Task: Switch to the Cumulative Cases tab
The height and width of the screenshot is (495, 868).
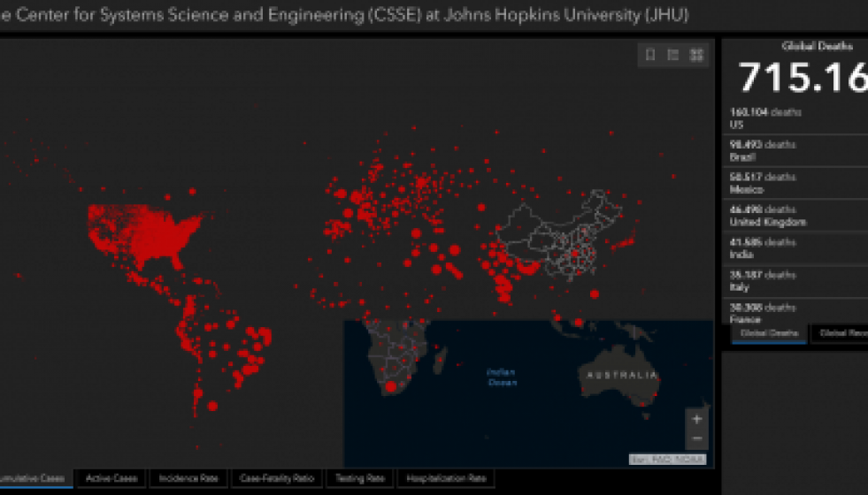Action: (34, 478)
